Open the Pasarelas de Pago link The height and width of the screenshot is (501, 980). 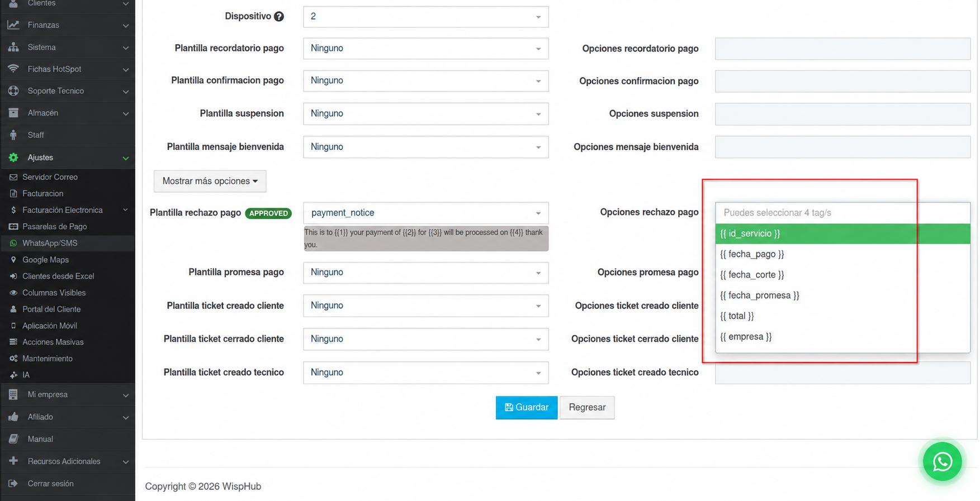(x=55, y=227)
